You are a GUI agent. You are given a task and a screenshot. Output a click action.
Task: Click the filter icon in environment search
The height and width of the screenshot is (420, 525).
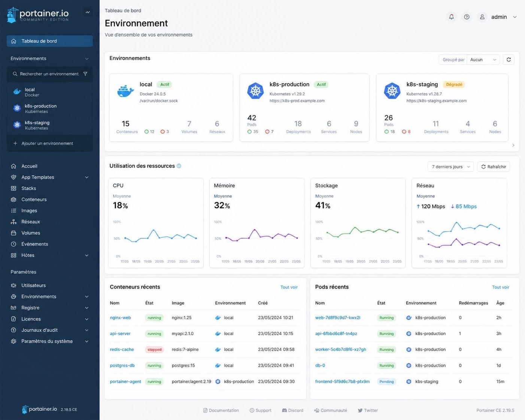pyautogui.click(x=85, y=74)
